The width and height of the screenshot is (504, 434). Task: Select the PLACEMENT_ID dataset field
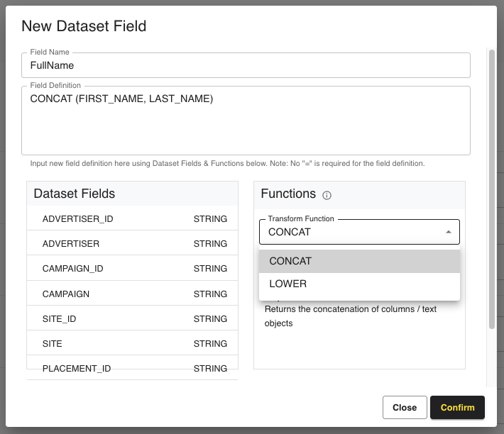click(x=132, y=368)
